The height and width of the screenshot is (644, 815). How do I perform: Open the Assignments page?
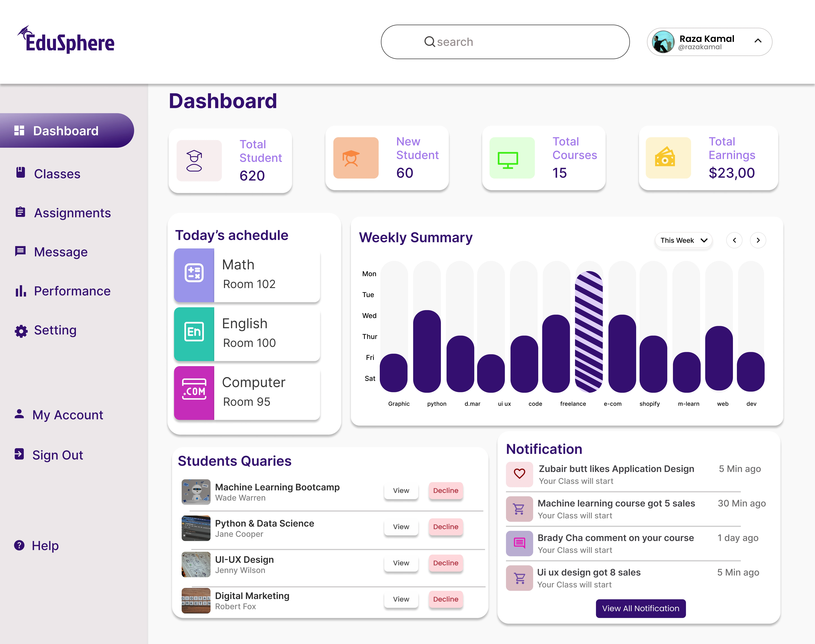pyautogui.click(x=72, y=213)
